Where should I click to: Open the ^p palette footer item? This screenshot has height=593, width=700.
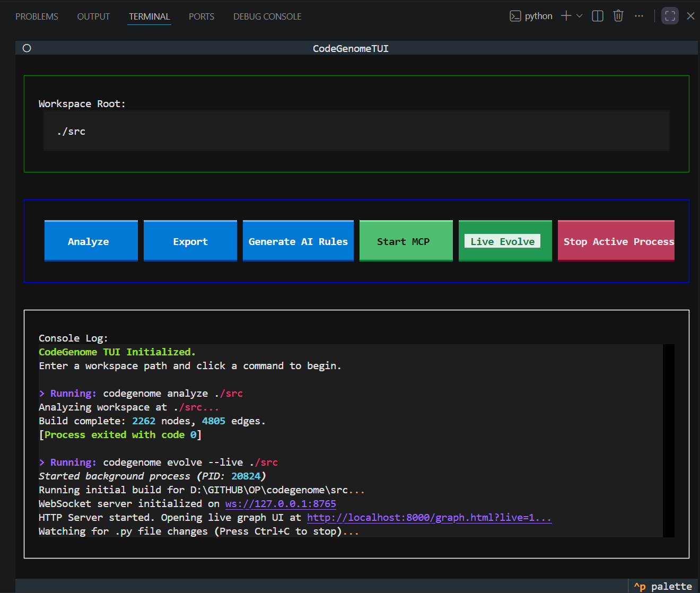(x=663, y=586)
